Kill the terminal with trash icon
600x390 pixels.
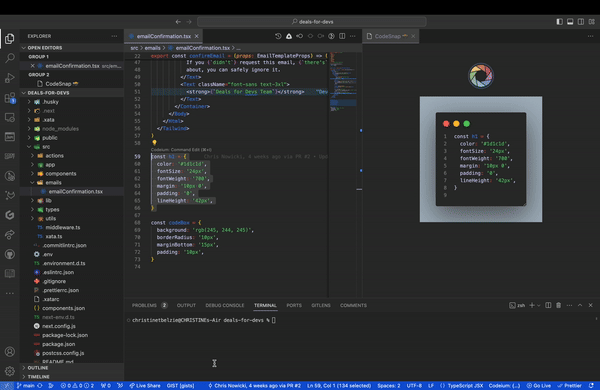pyautogui.click(x=559, y=305)
